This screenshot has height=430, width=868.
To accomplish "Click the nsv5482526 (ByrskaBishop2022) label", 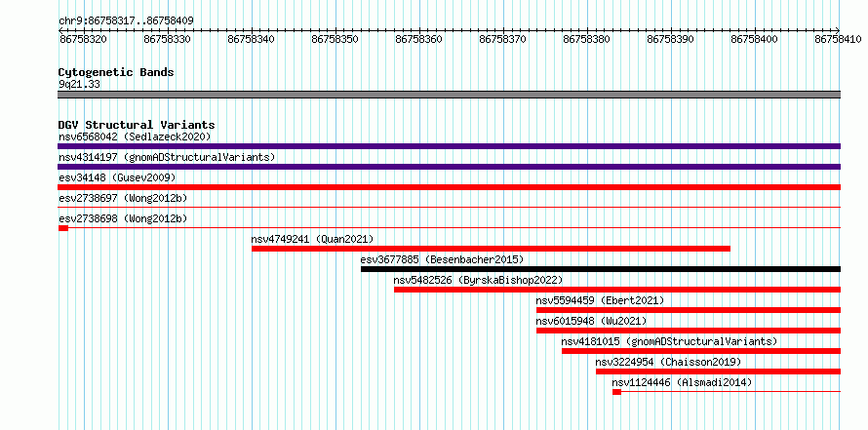I will coord(478,280).
